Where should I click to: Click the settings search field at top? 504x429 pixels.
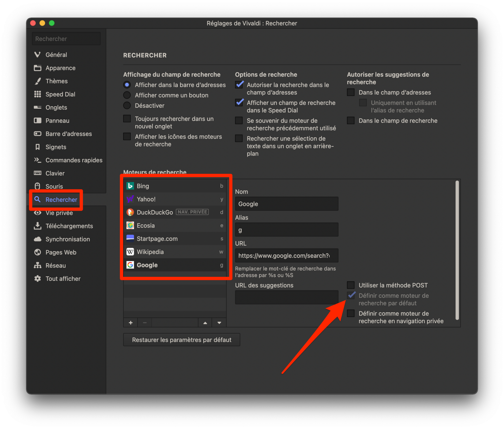pos(66,39)
